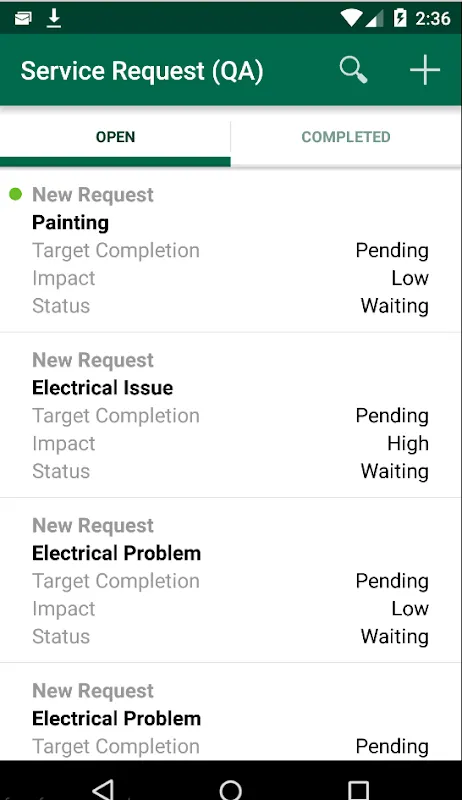Tap the battery charging status icon

(x=400, y=18)
